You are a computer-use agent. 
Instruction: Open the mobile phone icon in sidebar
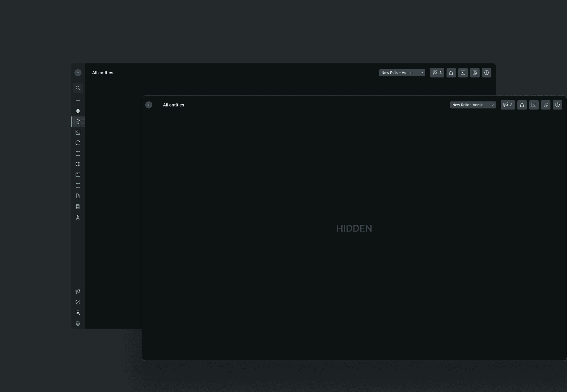tap(78, 207)
